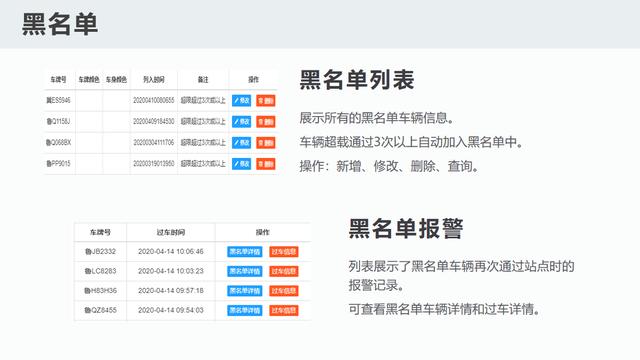Screen dimensions: 640x360
Task: Click timestamp 20200304111706
Action: [x=153, y=143]
